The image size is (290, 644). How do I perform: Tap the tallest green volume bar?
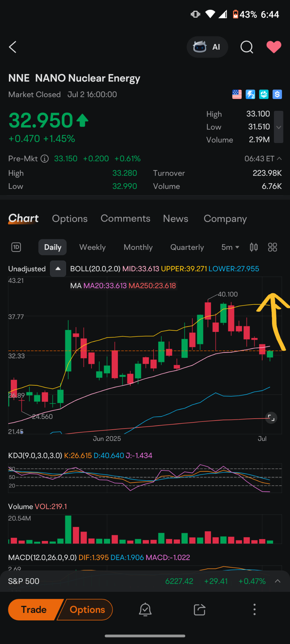point(68,530)
